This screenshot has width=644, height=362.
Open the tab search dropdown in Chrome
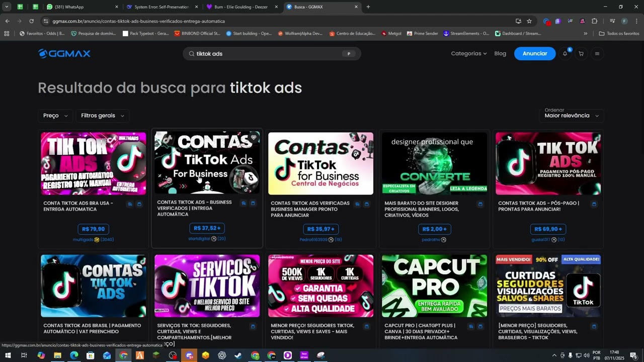[x=7, y=7]
